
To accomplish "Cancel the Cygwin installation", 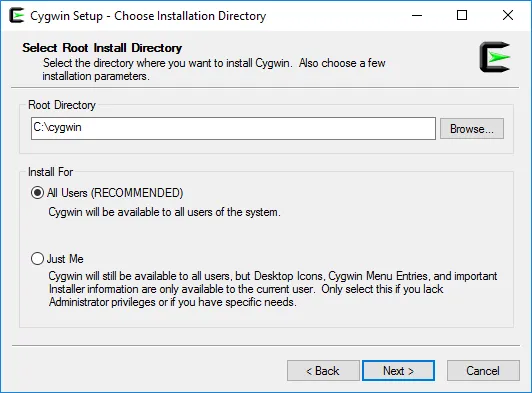I will tap(483, 371).
